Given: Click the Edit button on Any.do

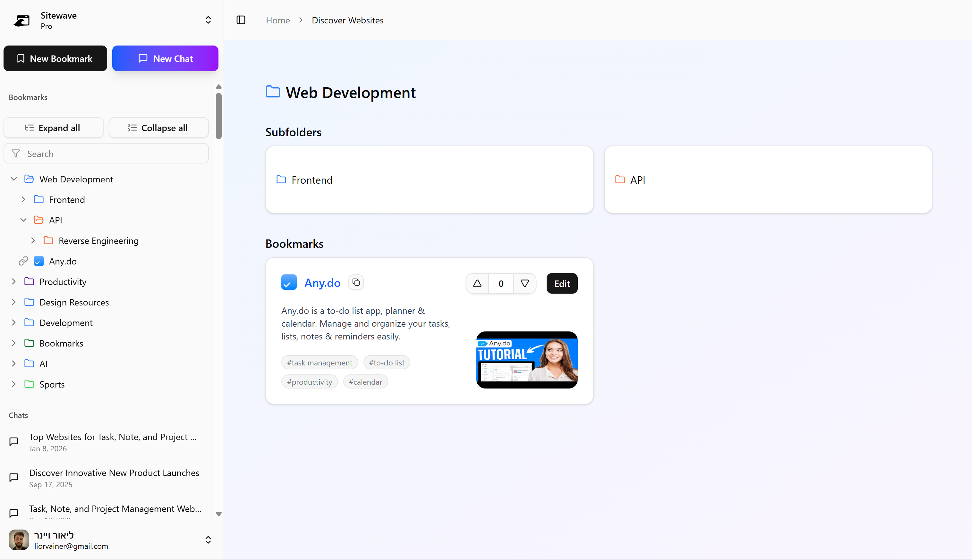Looking at the screenshot, I should coord(561,283).
